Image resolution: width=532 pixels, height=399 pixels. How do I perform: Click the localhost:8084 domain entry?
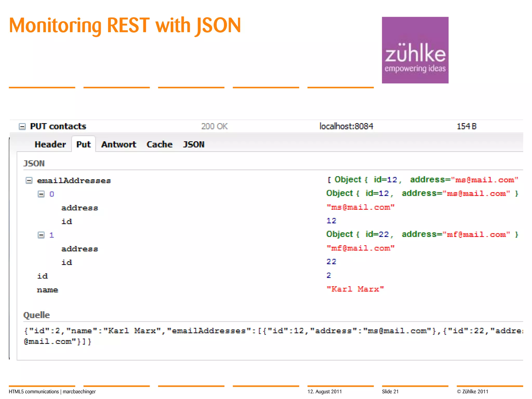[346, 127]
